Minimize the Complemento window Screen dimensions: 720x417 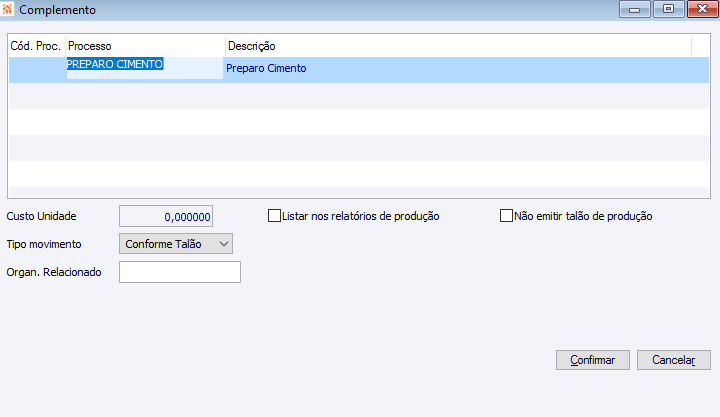(x=635, y=9)
